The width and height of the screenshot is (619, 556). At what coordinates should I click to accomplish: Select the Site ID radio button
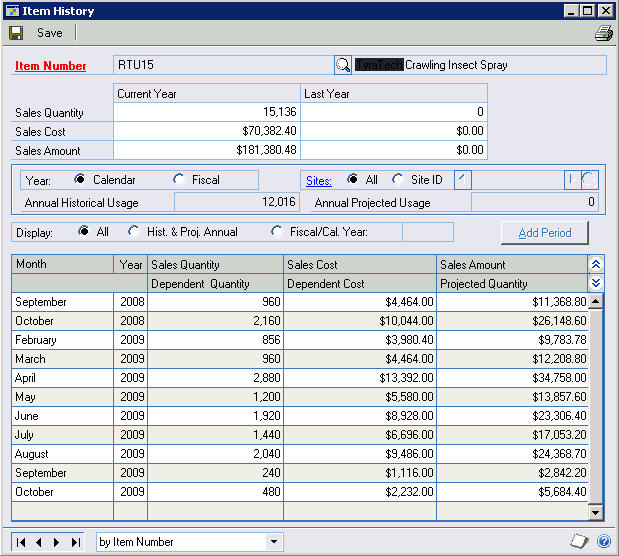point(398,179)
